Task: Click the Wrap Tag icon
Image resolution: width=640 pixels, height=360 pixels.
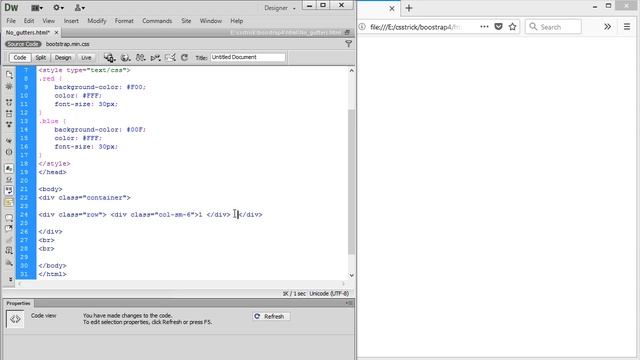Action: 9,240
